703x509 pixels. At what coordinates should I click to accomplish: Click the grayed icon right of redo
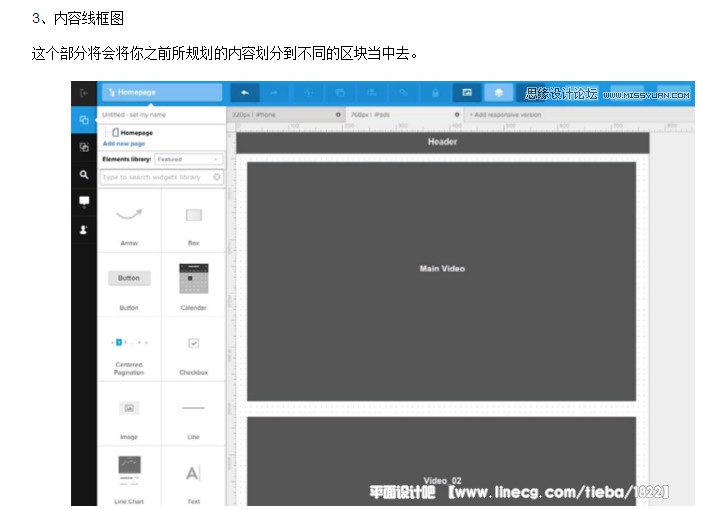pyautogui.click(x=308, y=93)
